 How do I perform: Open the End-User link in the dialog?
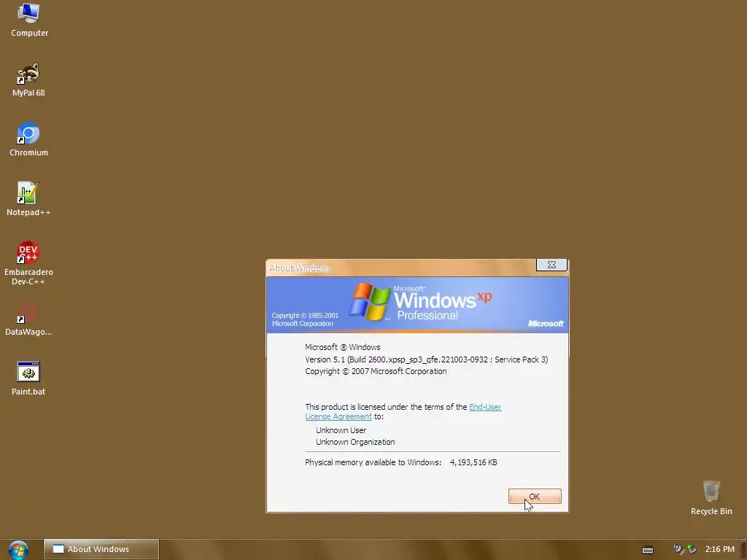tap(485, 407)
